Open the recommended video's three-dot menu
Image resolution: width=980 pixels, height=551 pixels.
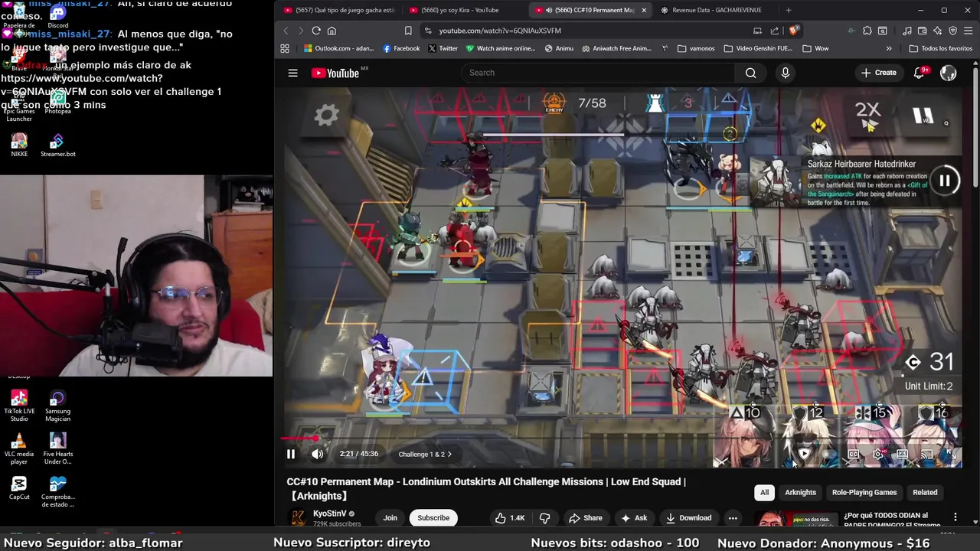tap(955, 517)
